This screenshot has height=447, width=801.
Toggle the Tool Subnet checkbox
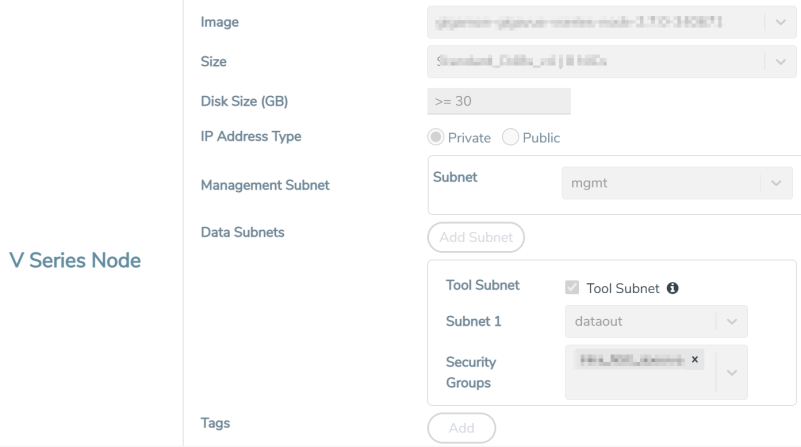[571, 290]
